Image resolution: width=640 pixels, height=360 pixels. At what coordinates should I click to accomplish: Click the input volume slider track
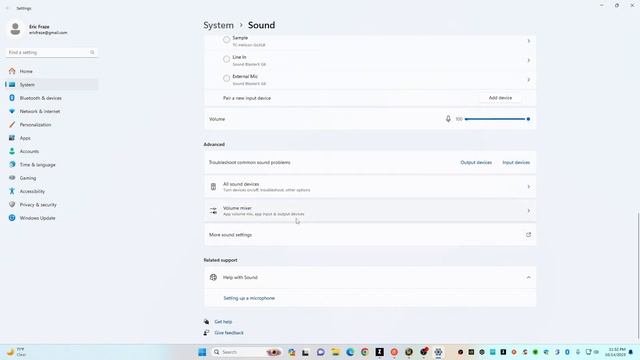(497, 119)
